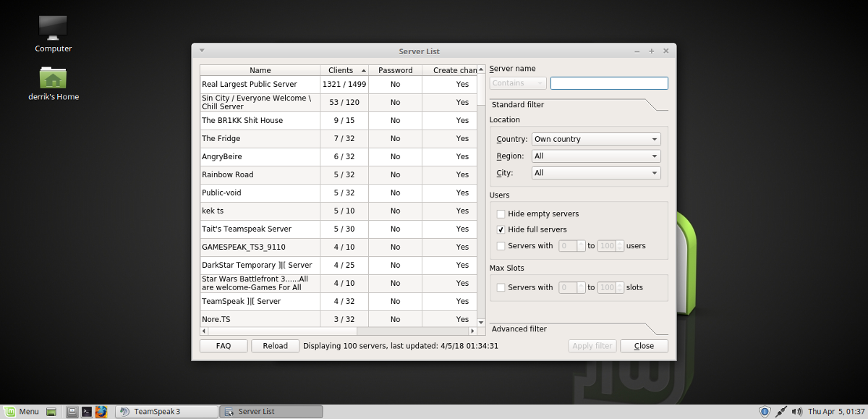Click the horizontal scrollbar track of the server list
The width and height of the screenshot is (868, 419).
coord(339,331)
